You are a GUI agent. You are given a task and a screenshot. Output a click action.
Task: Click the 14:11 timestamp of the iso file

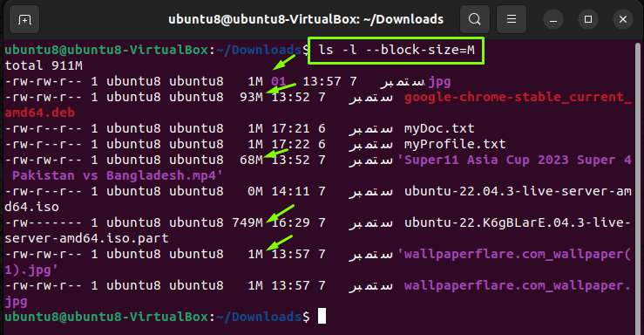click(x=290, y=192)
